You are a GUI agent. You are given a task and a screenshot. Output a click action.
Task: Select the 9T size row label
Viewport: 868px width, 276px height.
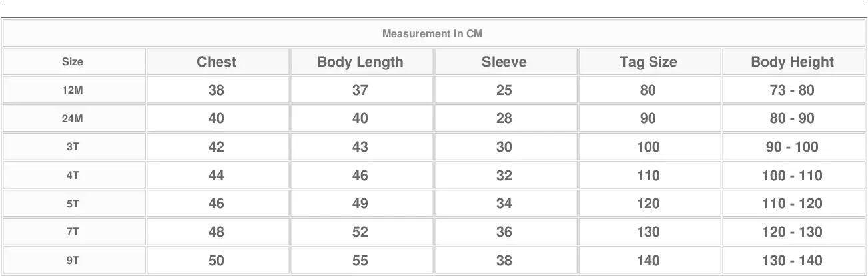[x=73, y=261]
